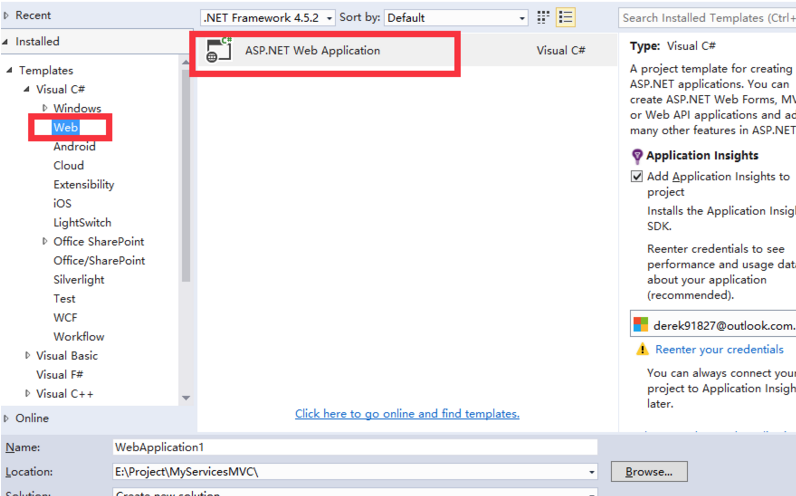The image size is (796, 496).
Task: Click the ASP.NET Web Application template icon
Action: pos(219,50)
